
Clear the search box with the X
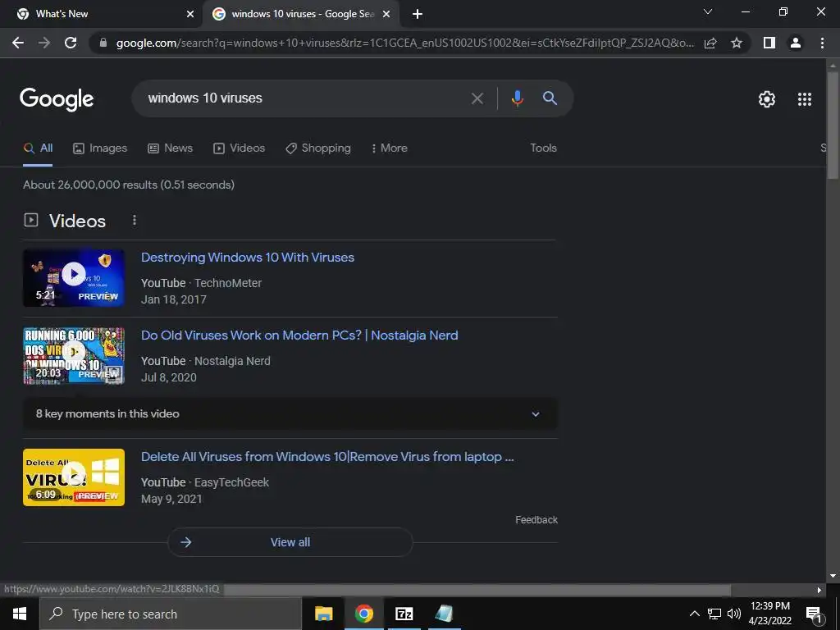(x=477, y=98)
